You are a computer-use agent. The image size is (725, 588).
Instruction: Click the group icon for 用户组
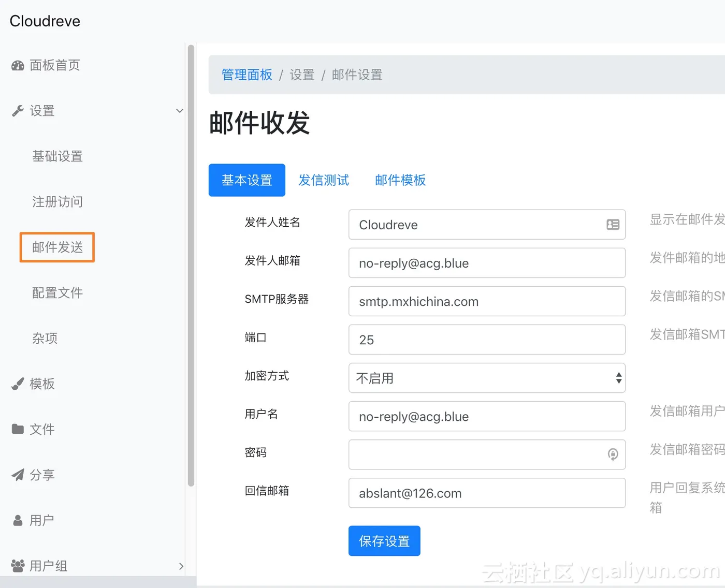pos(18,566)
